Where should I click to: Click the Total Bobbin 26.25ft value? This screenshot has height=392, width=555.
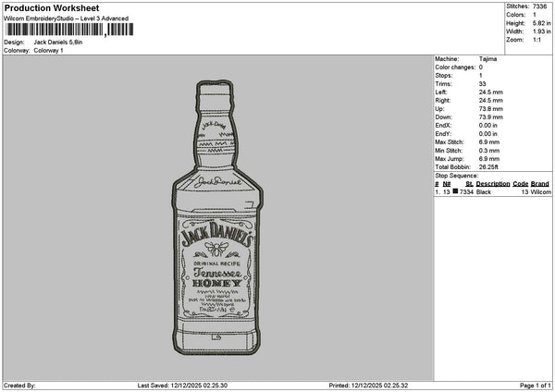click(488, 167)
